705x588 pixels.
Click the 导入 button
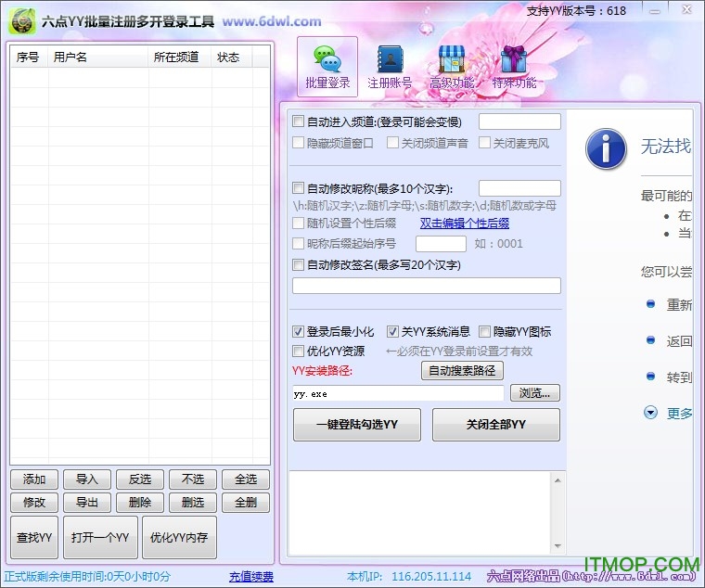(x=87, y=479)
